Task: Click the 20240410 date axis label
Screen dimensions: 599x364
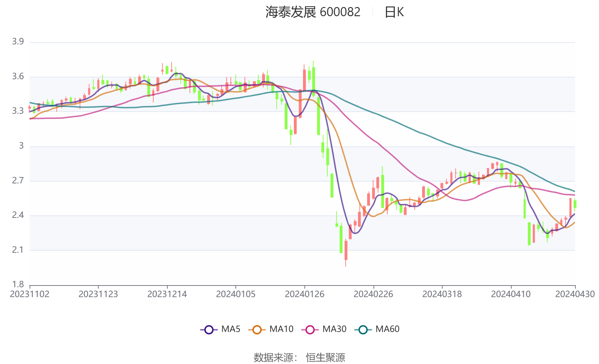Action: tap(511, 294)
